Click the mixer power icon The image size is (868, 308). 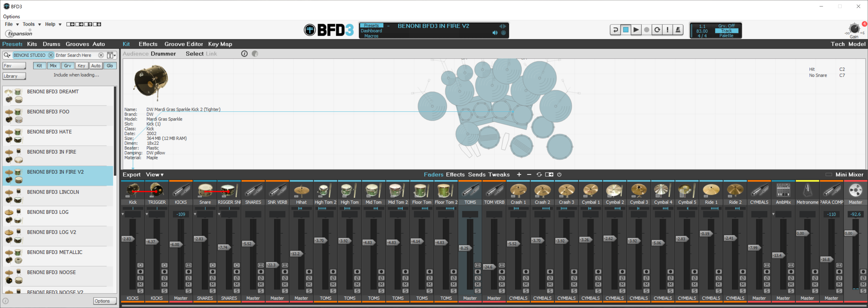point(559,175)
